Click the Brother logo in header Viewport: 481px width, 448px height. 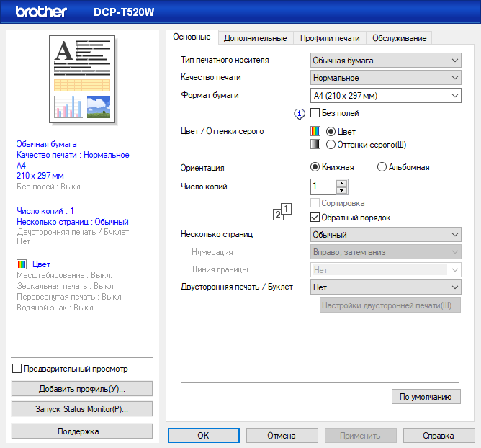41,12
